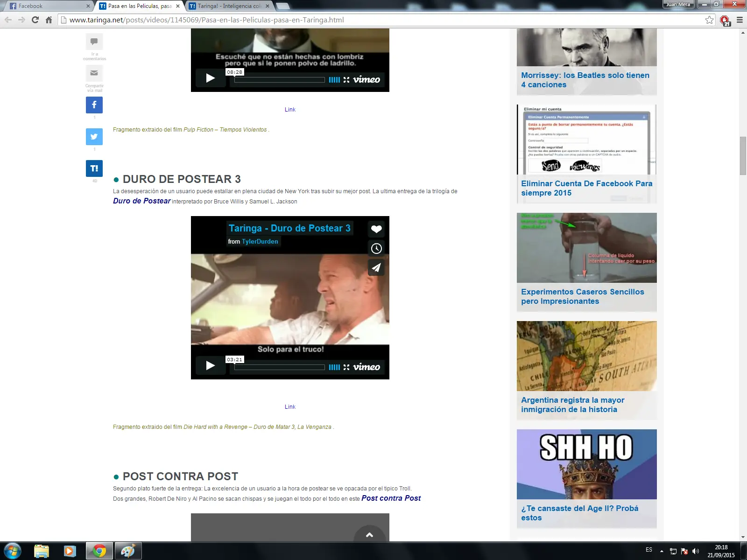Adjust the Duro de Postear 3 video volume bars

click(x=334, y=367)
